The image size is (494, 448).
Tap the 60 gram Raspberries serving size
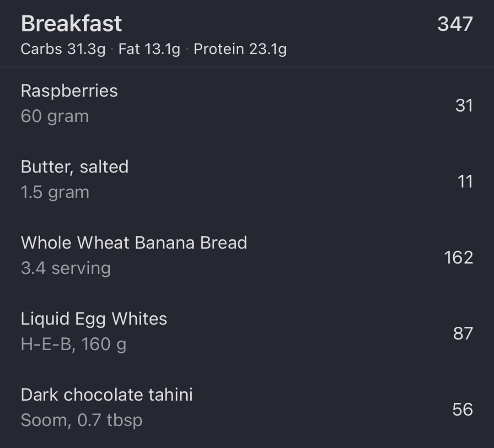coord(55,117)
